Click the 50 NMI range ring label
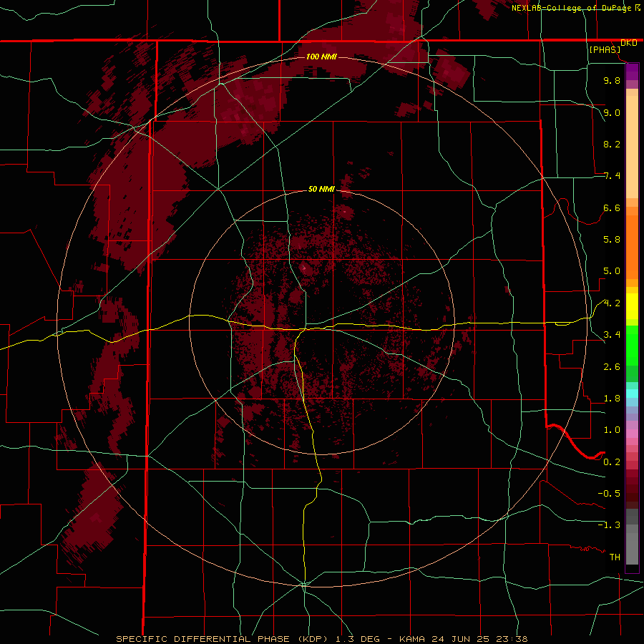The height and width of the screenshot is (644, 644). pyautogui.click(x=321, y=189)
